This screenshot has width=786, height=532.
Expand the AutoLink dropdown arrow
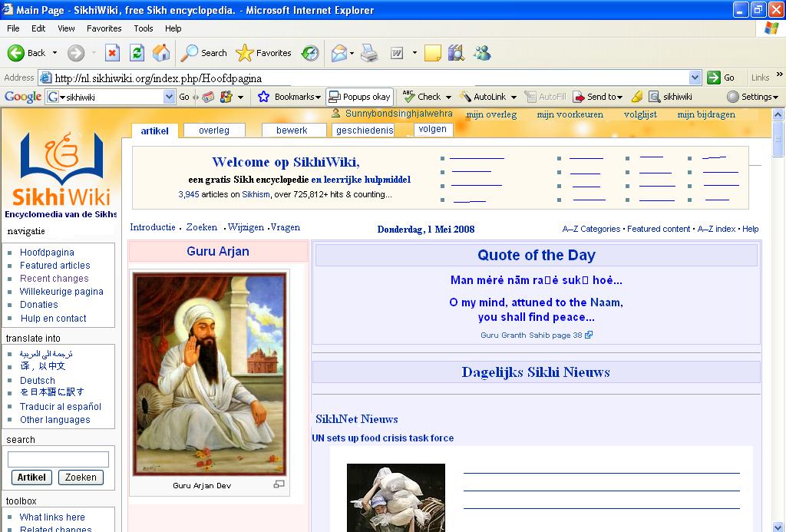pyautogui.click(x=514, y=97)
